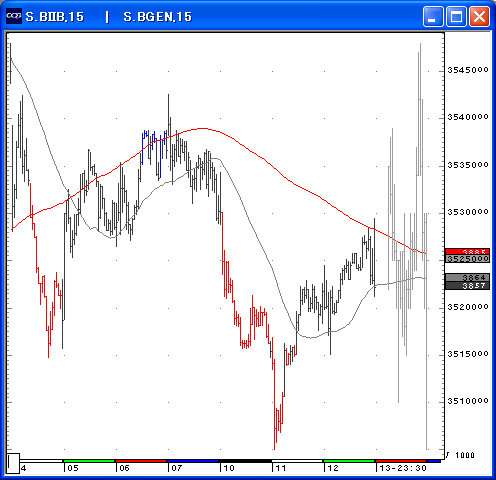Click the 10 date label on time axis

tap(229, 468)
